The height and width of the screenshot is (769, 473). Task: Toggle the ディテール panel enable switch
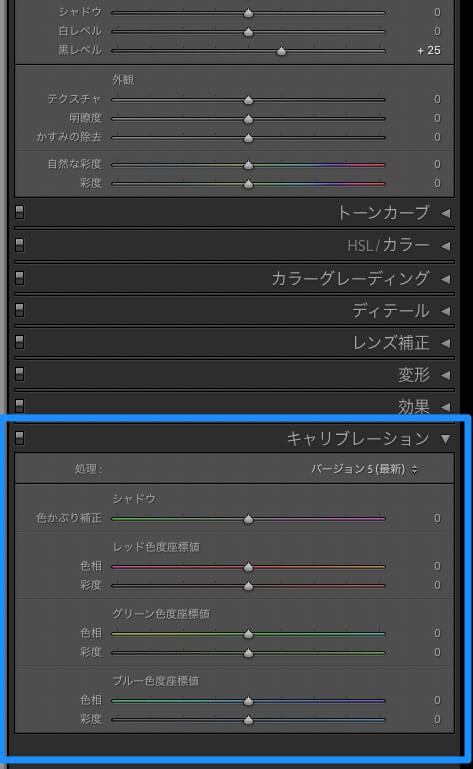pos(20,310)
